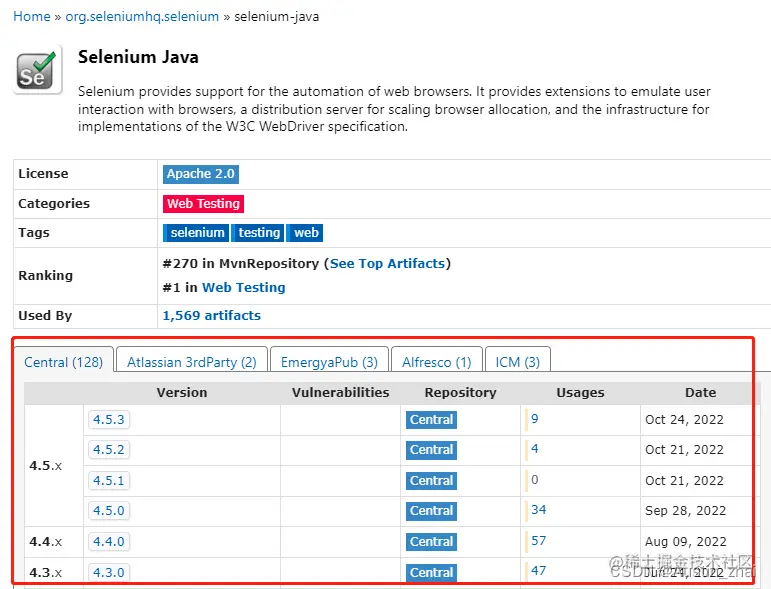The height and width of the screenshot is (589, 771).
Task: Click Central badge in 4.5.3 row
Action: coord(431,420)
